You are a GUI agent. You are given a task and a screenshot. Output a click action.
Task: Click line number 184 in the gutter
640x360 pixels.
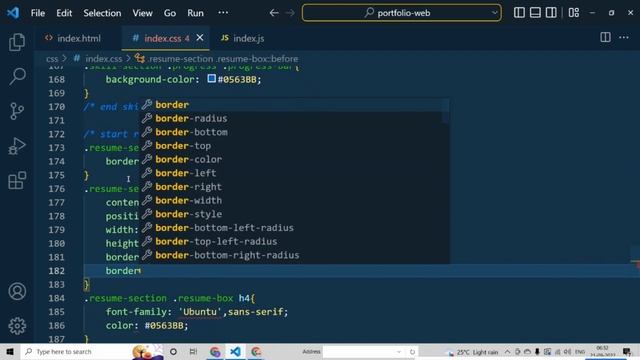(x=56, y=298)
